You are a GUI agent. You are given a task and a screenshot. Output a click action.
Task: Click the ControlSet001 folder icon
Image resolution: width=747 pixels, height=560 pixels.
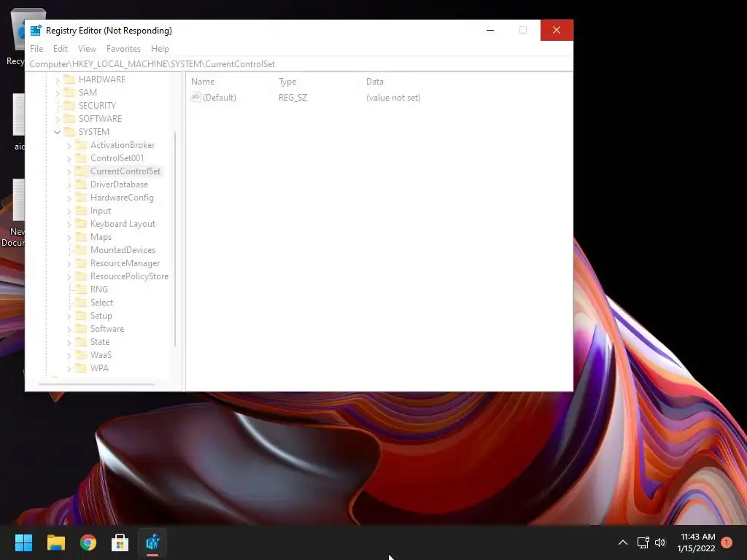tap(82, 157)
